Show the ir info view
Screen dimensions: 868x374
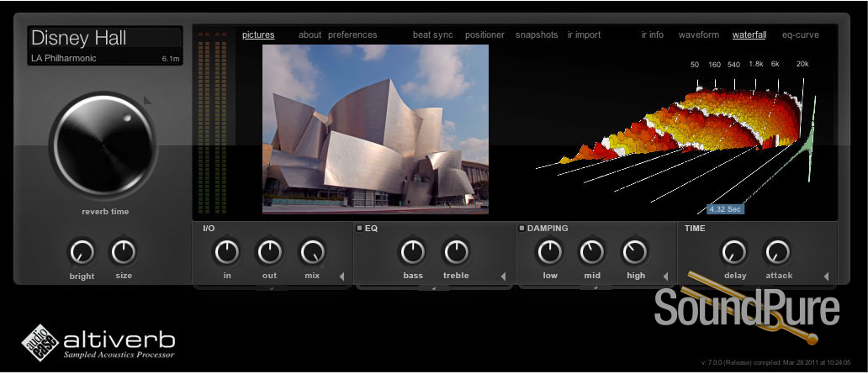point(652,34)
